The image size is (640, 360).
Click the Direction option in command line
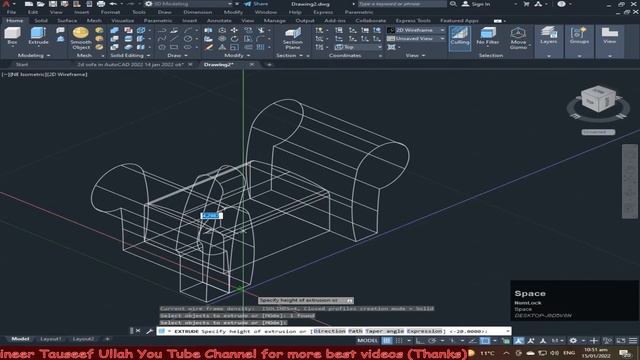329,331
